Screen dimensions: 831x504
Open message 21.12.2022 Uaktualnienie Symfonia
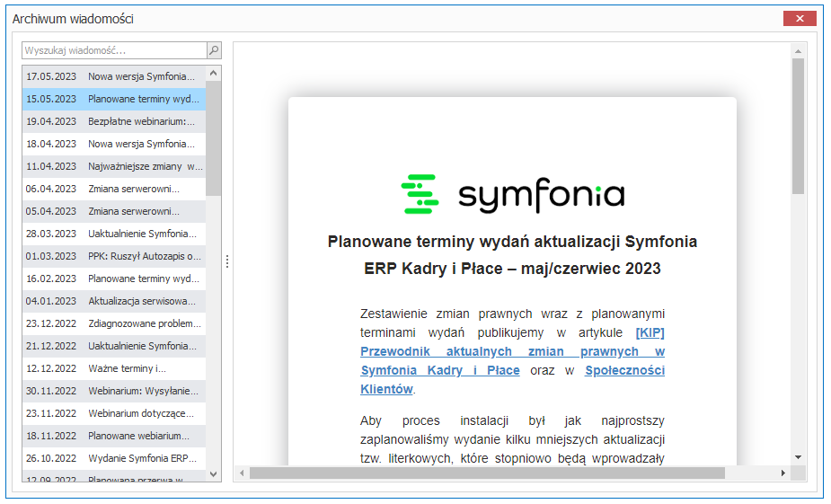coord(114,346)
